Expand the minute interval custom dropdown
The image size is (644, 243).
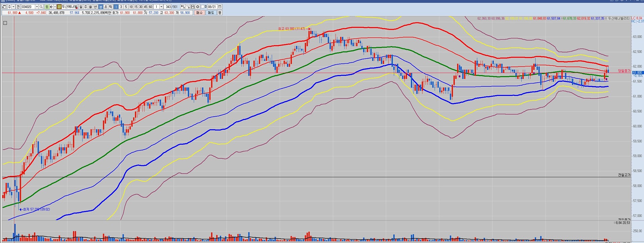161,7
